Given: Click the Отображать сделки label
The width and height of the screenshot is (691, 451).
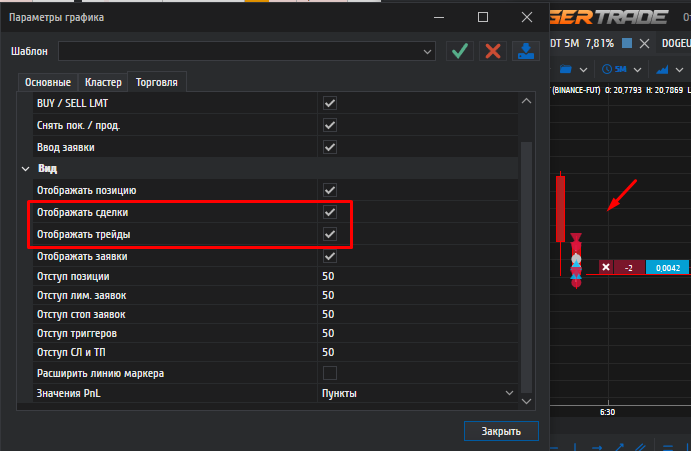Looking at the screenshot, I should [x=82, y=212].
